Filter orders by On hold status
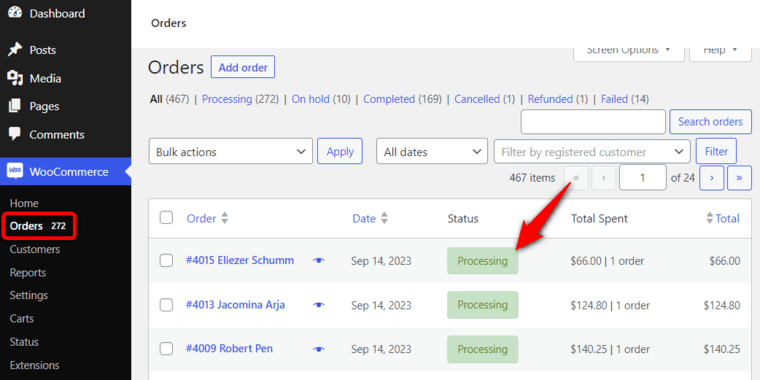This screenshot has height=380, width=760. pyautogui.click(x=310, y=99)
